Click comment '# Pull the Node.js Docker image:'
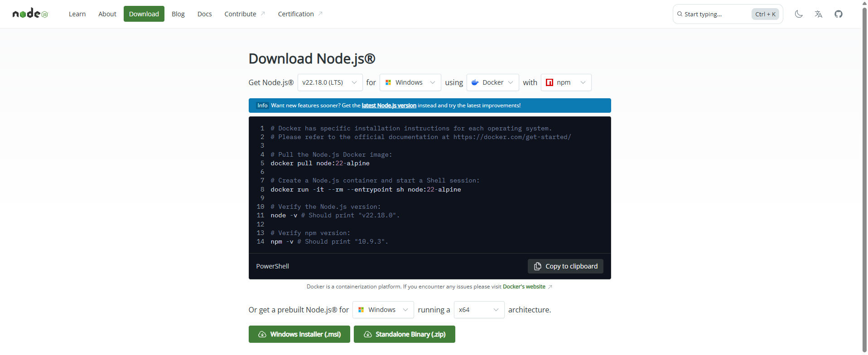The width and height of the screenshot is (868, 355). [331, 155]
